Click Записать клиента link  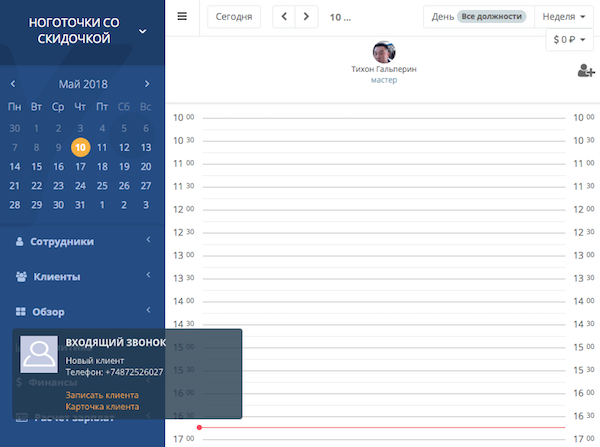click(x=102, y=395)
